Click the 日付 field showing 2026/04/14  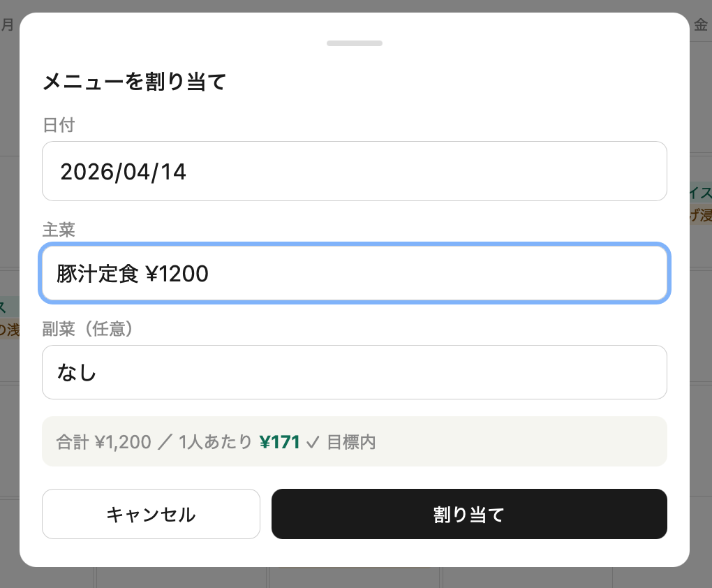[355, 171]
